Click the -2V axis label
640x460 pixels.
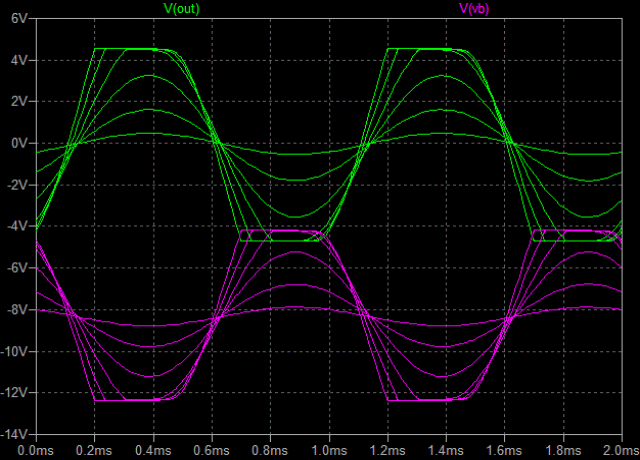point(18,185)
